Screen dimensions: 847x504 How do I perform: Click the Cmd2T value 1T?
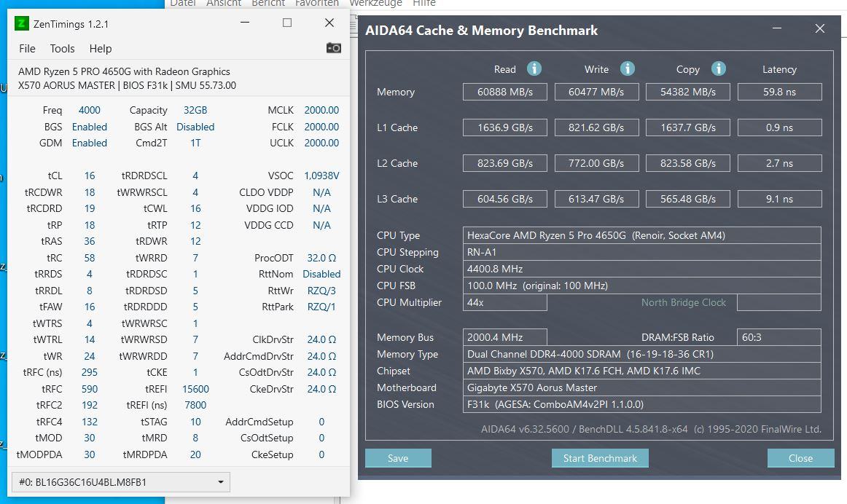(x=195, y=143)
